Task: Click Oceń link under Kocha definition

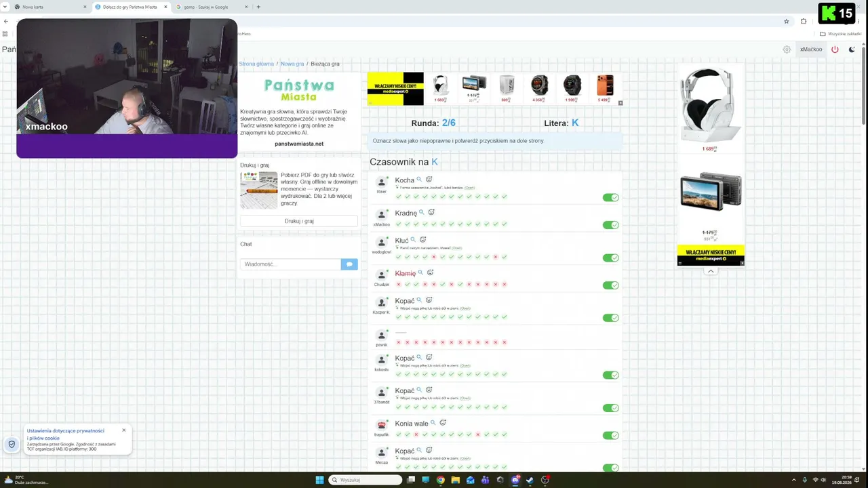Action: coord(470,188)
